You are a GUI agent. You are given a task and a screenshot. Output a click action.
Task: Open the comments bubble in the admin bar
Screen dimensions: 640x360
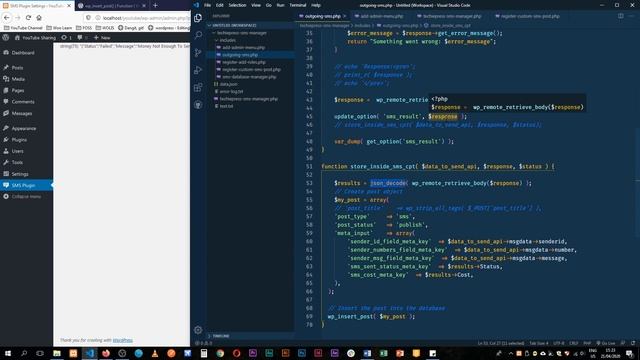pos(82,38)
